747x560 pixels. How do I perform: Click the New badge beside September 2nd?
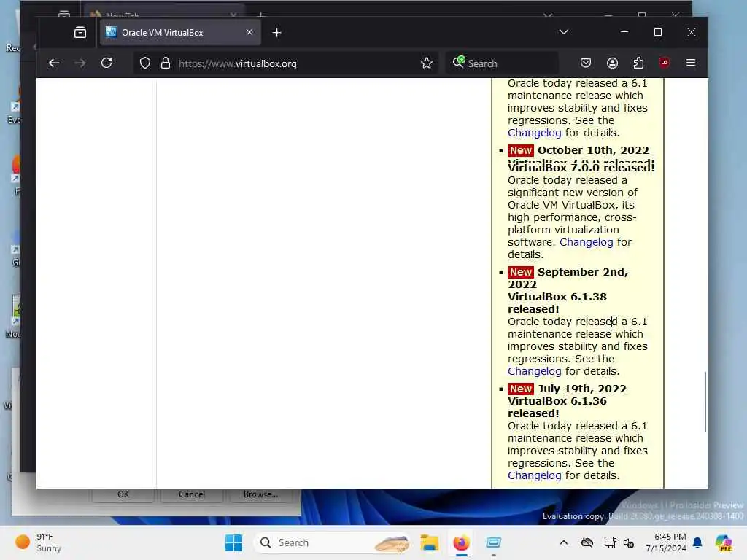coord(520,272)
